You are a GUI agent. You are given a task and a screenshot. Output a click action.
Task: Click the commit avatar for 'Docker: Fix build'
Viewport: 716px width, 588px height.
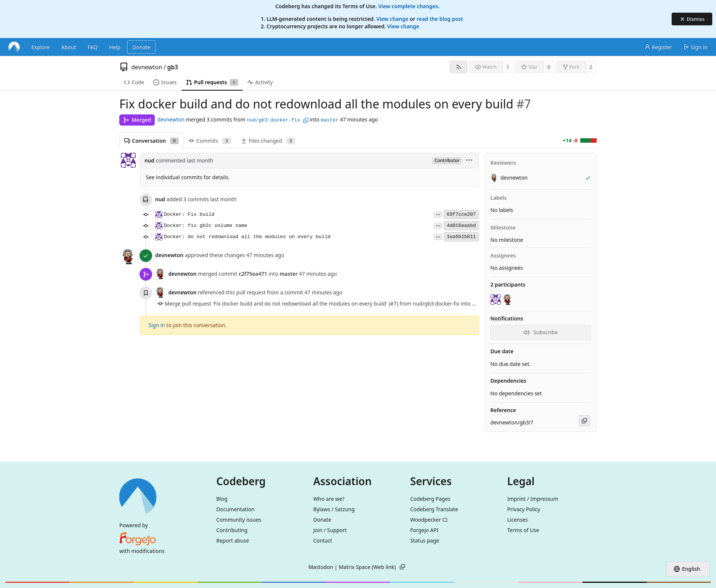tap(159, 214)
